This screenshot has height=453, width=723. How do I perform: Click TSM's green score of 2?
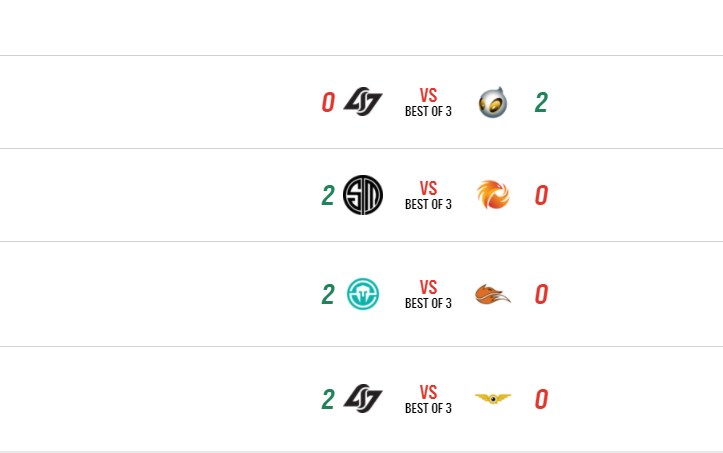pos(327,195)
